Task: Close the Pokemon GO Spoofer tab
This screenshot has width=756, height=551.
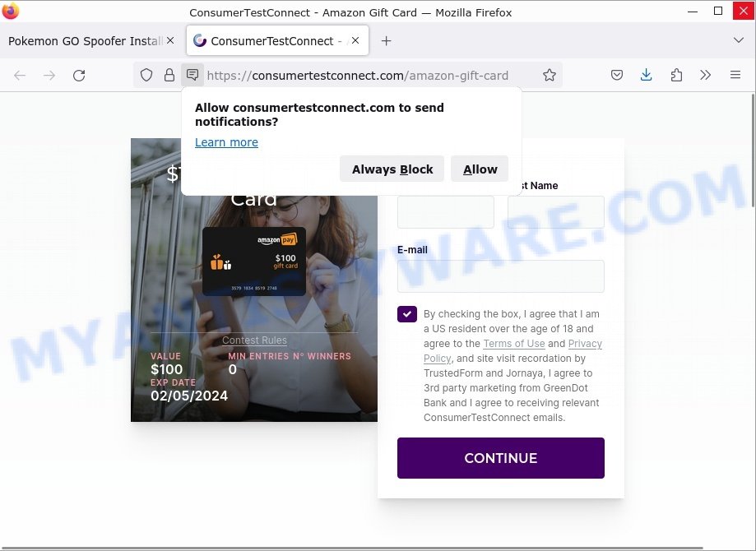Action: [x=170, y=41]
